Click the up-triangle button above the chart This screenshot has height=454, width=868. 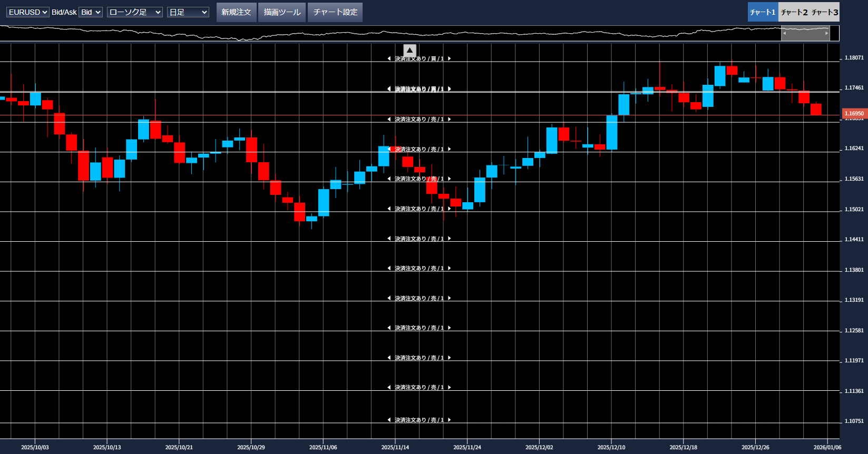409,51
